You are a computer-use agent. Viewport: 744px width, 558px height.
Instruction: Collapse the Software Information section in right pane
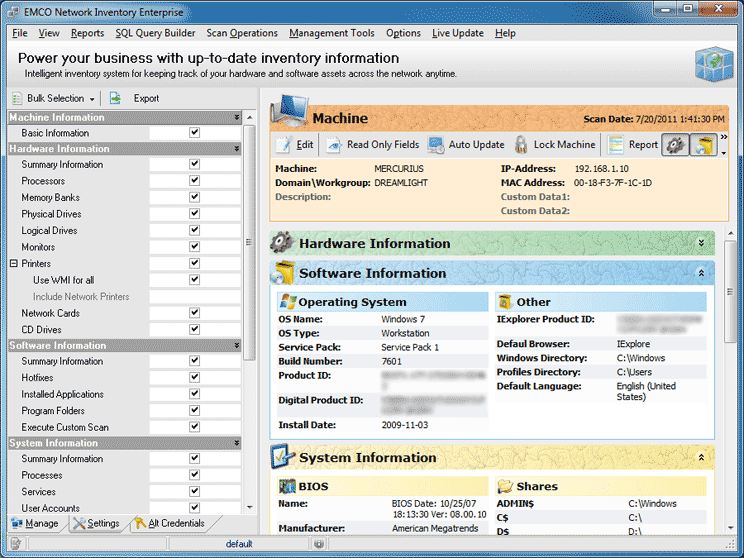point(701,273)
